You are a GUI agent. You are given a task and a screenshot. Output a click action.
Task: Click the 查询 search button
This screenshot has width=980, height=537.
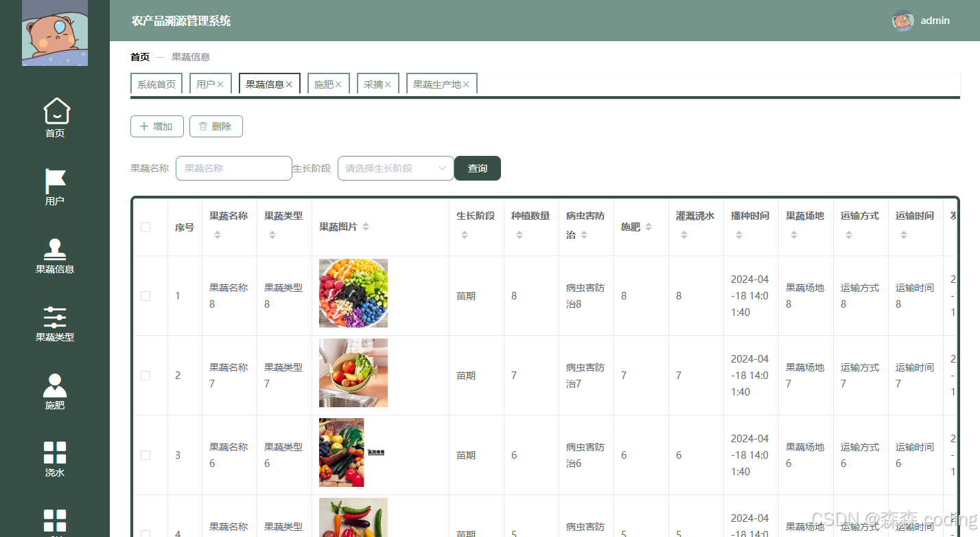click(x=478, y=168)
